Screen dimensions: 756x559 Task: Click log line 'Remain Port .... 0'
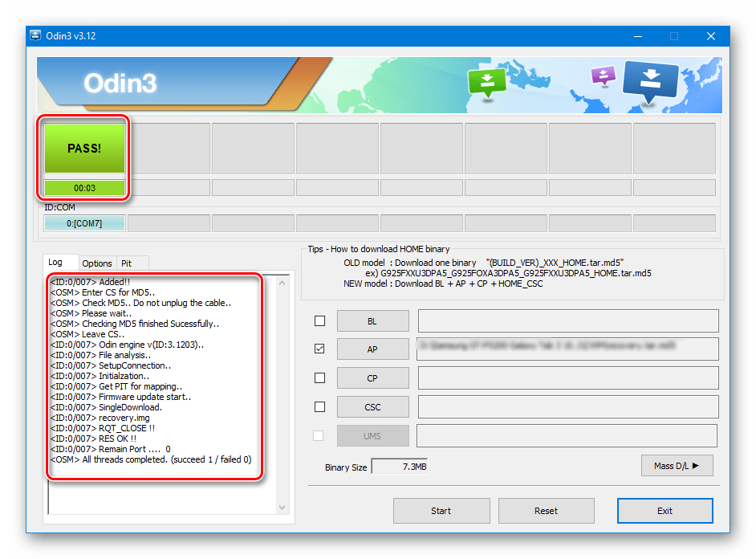[111, 449]
